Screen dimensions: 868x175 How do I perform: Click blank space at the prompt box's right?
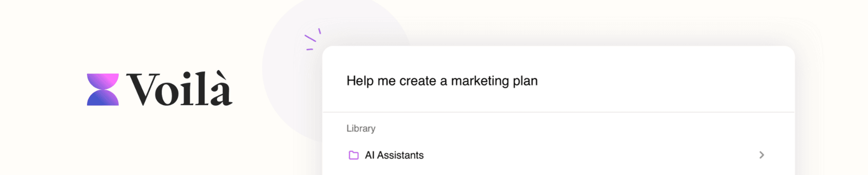click(665, 81)
